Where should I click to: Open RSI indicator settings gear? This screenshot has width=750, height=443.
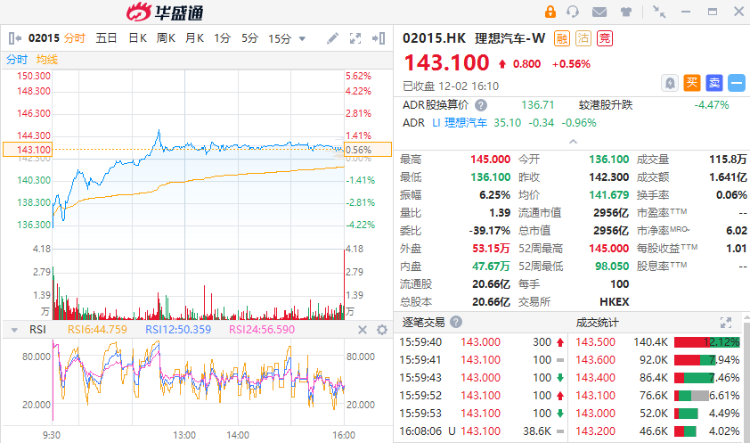[382, 330]
